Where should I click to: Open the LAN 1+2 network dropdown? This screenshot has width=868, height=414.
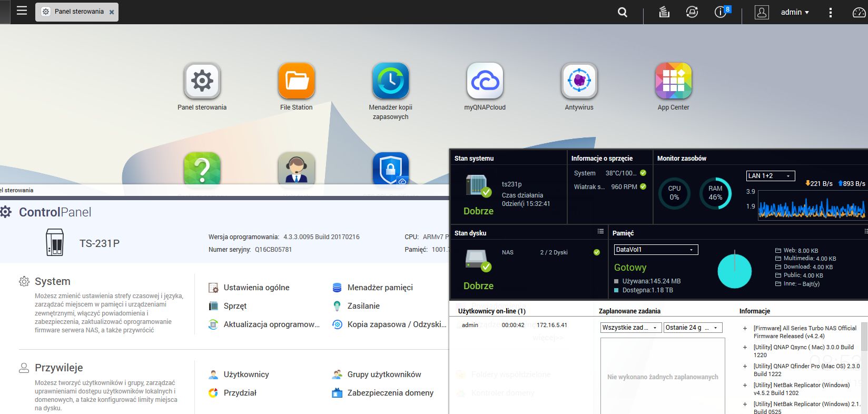[x=771, y=176]
